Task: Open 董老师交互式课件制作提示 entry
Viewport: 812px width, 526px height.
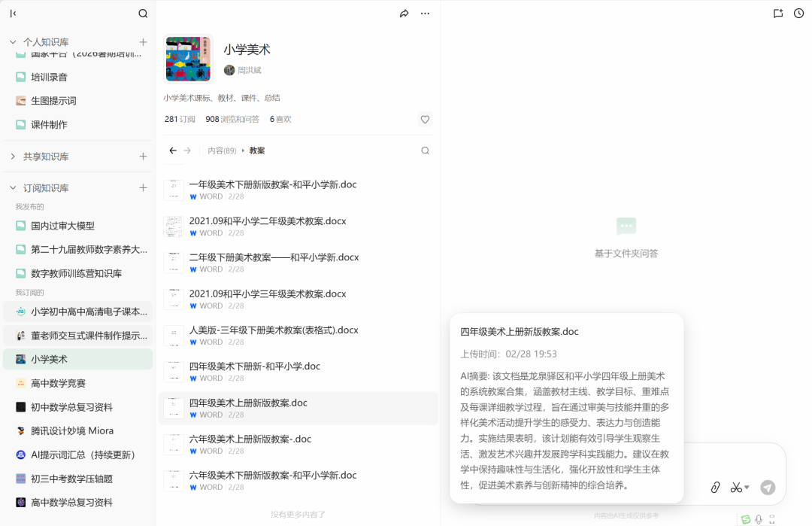Action: point(77,336)
